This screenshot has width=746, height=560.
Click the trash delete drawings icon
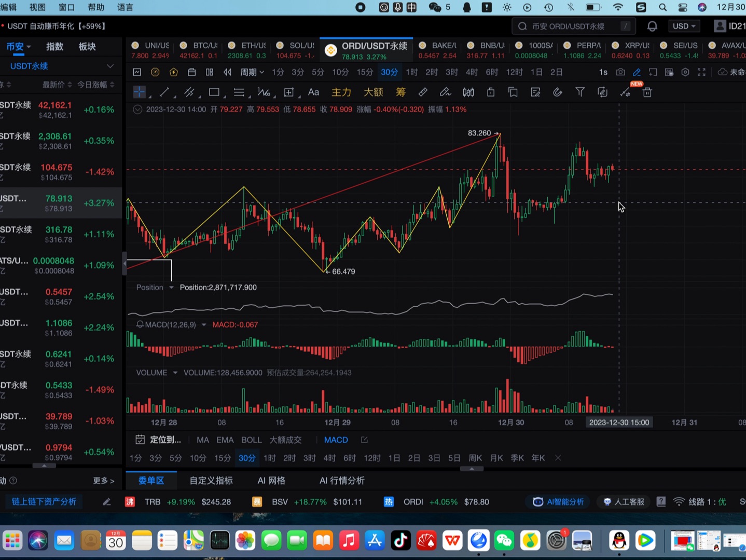click(647, 92)
